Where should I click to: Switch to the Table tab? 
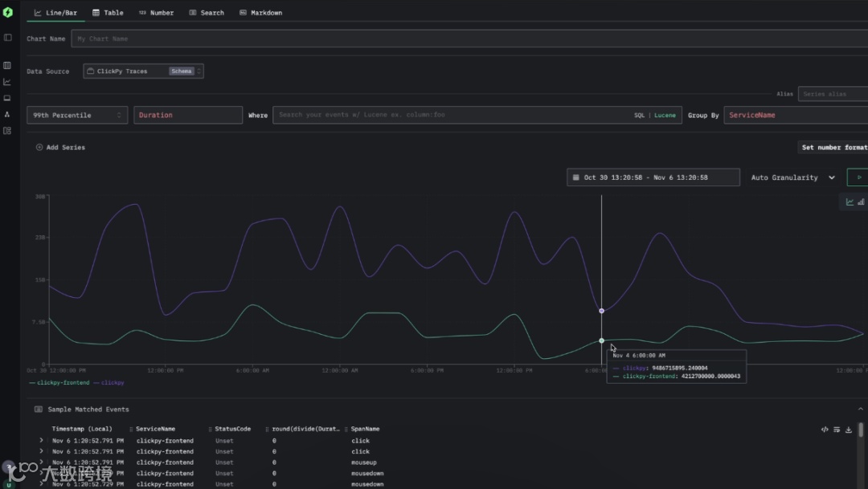[x=108, y=13]
